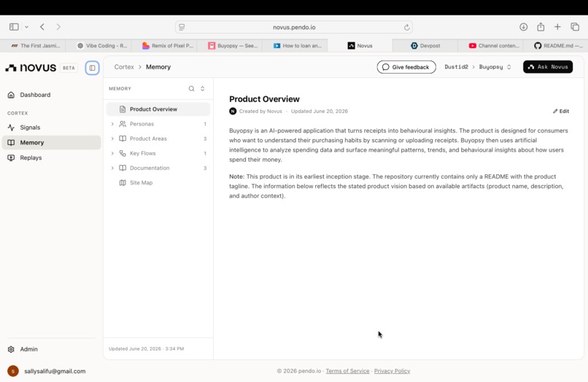Click Cortex in the breadcrumb

pos(124,67)
